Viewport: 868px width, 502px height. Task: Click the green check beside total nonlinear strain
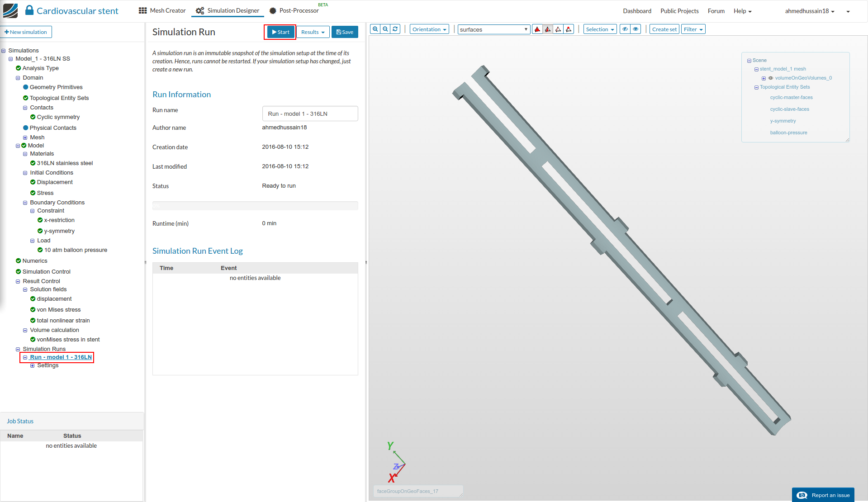coord(33,321)
